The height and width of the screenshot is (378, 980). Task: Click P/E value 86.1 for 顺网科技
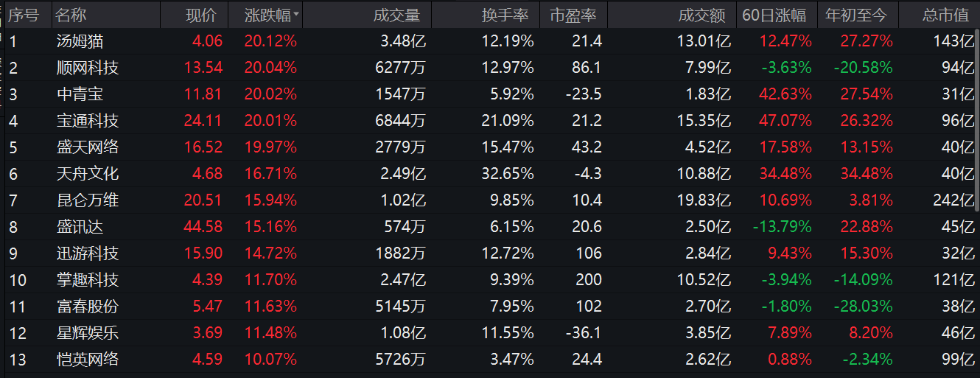click(x=587, y=68)
